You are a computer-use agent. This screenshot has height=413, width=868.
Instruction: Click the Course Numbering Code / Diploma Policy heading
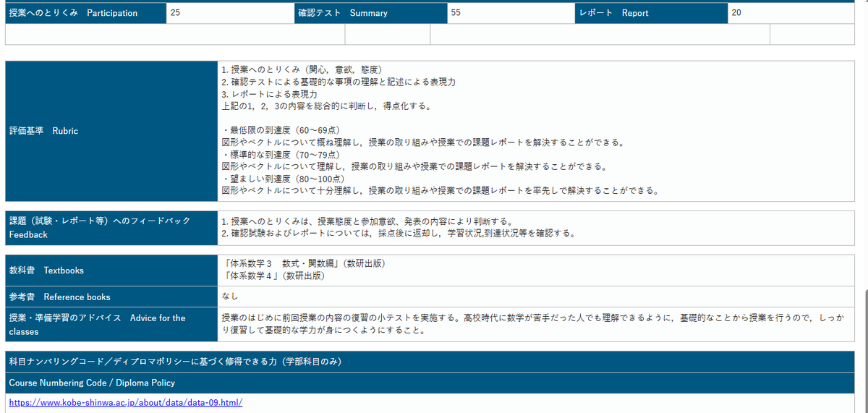(x=92, y=383)
